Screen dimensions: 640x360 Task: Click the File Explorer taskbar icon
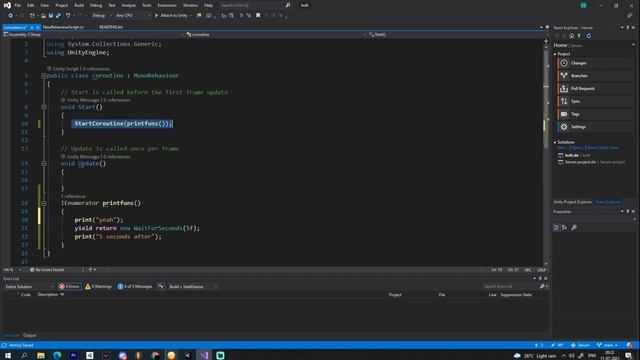(41, 355)
